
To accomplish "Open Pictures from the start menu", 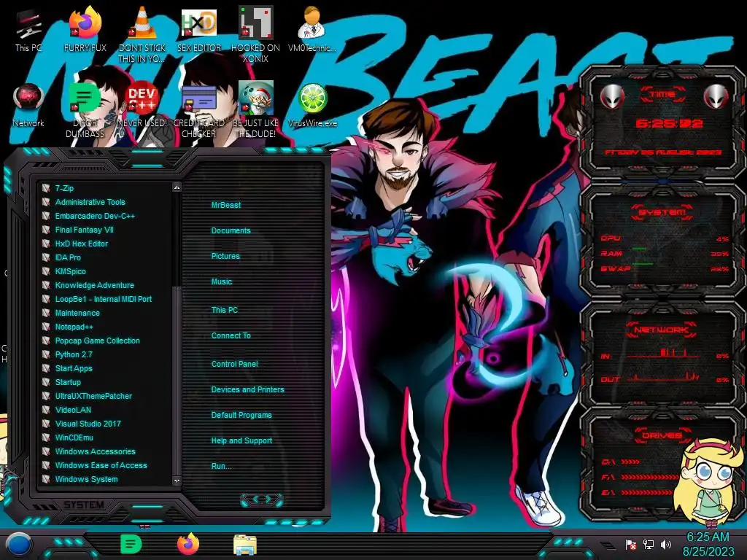I will pyautogui.click(x=225, y=256).
